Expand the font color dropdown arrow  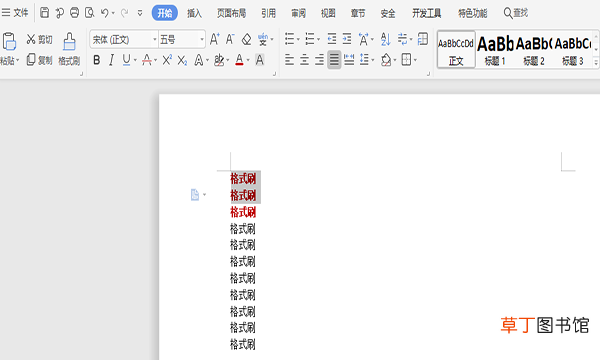click(248, 60)
